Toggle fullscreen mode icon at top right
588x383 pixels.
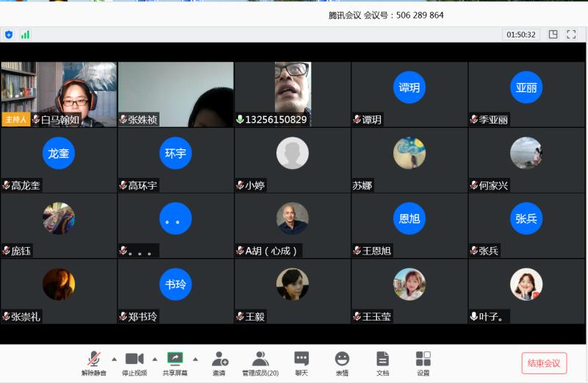(x=571, y=35)
